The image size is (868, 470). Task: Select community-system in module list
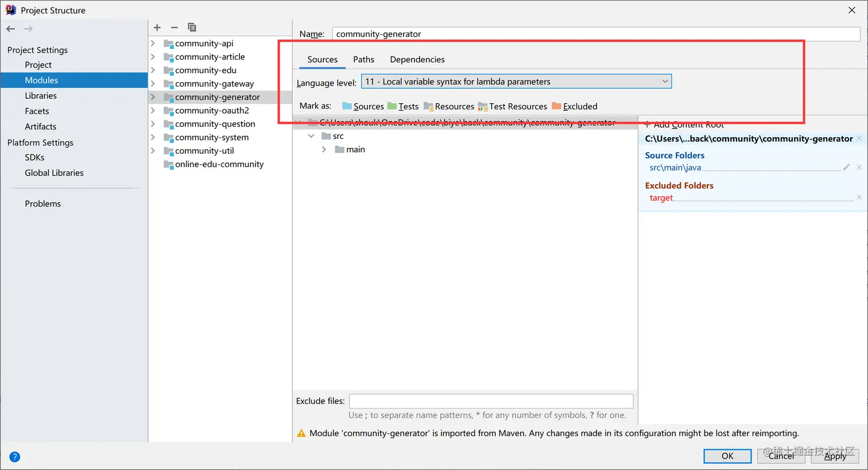point(212,137)
